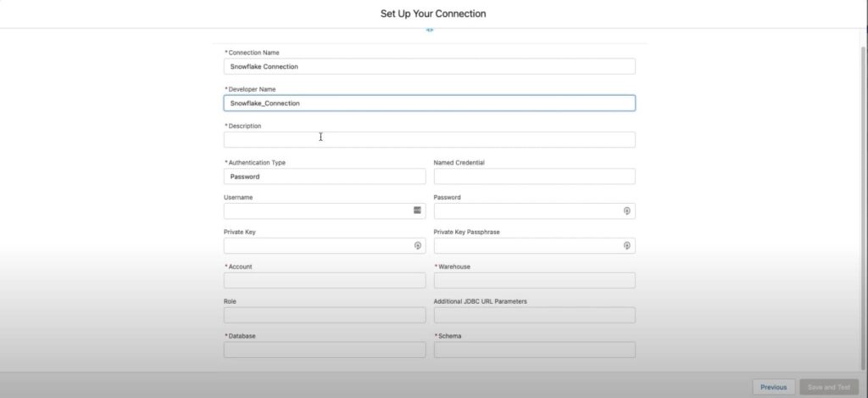Select the Description text box
868x398 pixels.
point(429,139)
